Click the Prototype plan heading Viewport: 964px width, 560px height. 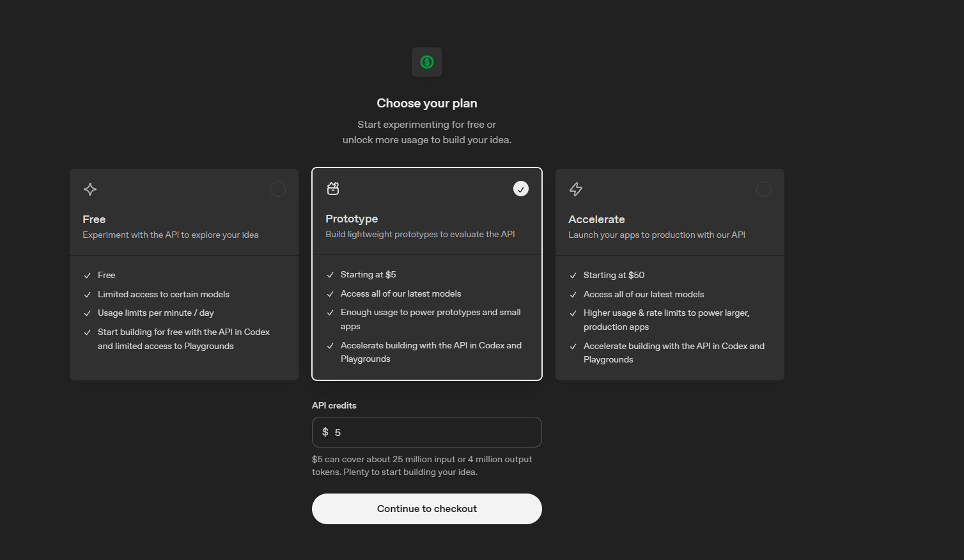(x=352, y=219)
